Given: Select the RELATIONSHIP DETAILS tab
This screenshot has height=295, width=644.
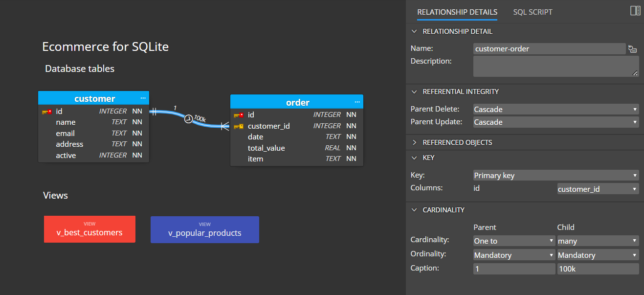Looking at the screenshot, I should (x=457, y=12).
